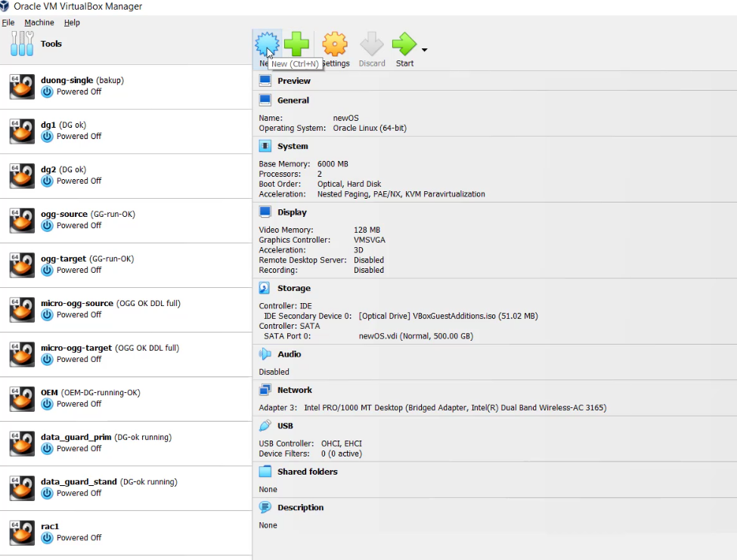The height and width of the screenshot is (560, 737).
Task: Click the Shared folders section header
Action: (x=307, y=472)
